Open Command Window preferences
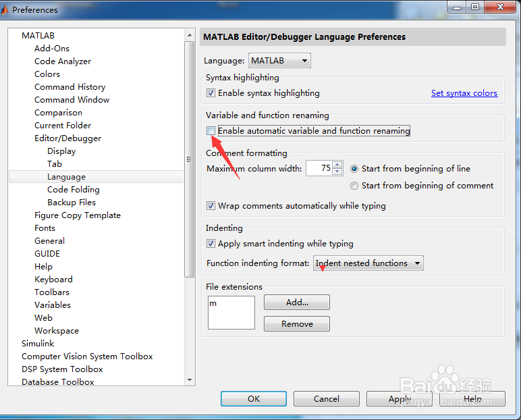This screenshot has height=420, width=521. point(72,100)
